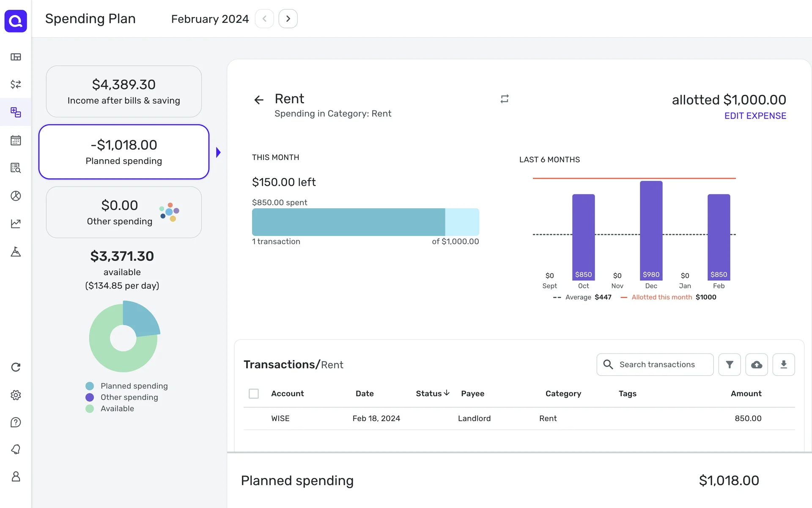Open the investments line chart sidebar icon
The height and width of the screenshot is (508, 812).
pos(16,224)
